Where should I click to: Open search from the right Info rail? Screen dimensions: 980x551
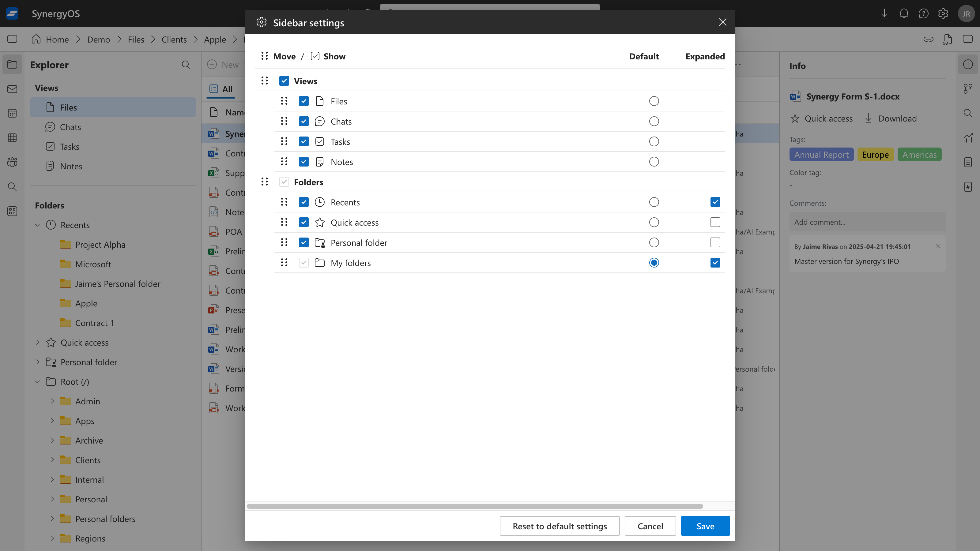(x=968, y=113)
